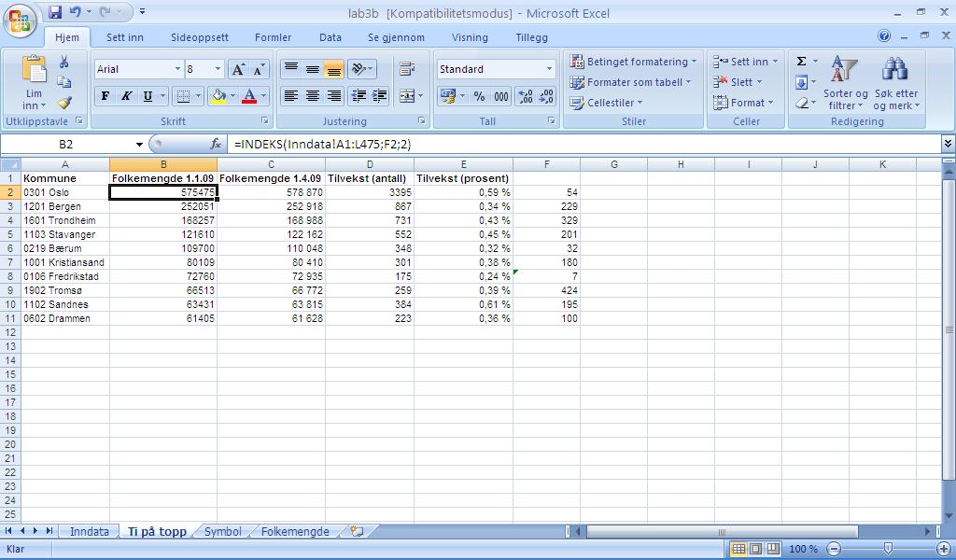The image size is (956, 560).
Task: Paste using the Lim inn clipboard icon
Action: [35, 69]
